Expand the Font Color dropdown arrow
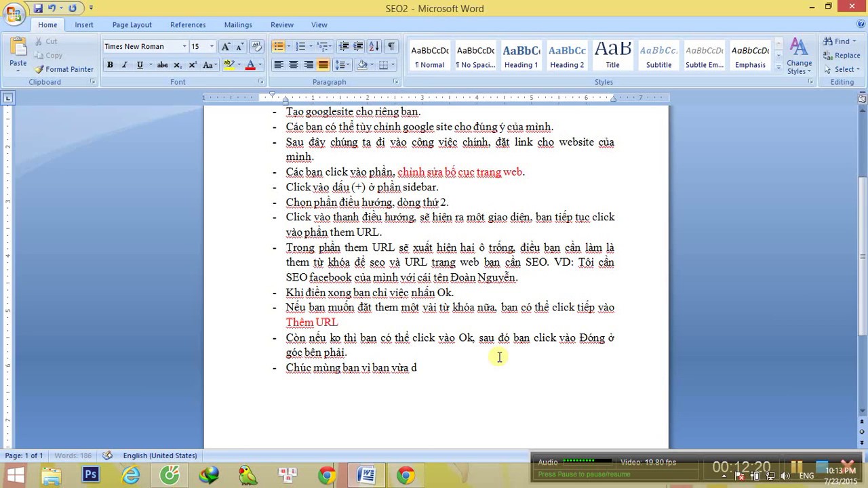Screen dimensions: 868x488 point(260,65)
